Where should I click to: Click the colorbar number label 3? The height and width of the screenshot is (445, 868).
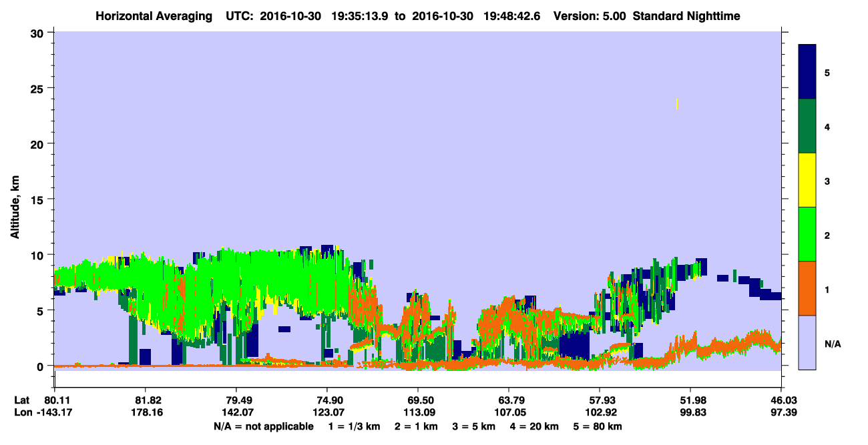coord(827,181)
